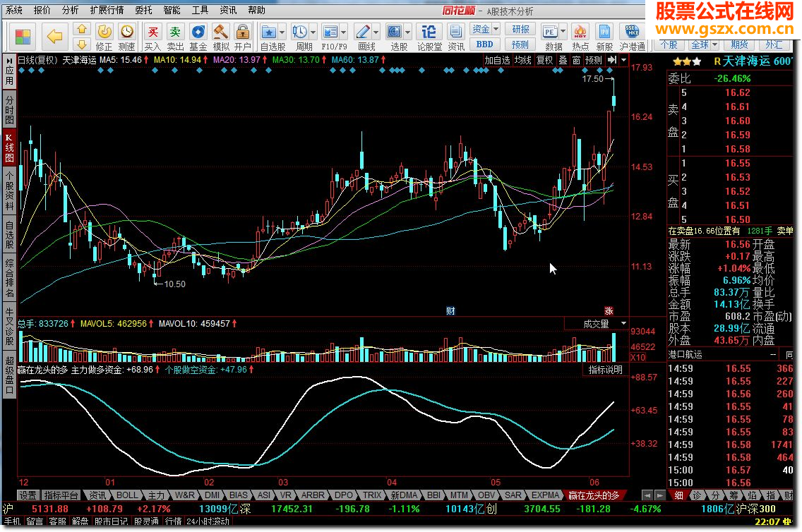Open the 资金 dropdown button
Image resolution: width=802 pixels, height=532 pixels.
click(x=485, y=29)
